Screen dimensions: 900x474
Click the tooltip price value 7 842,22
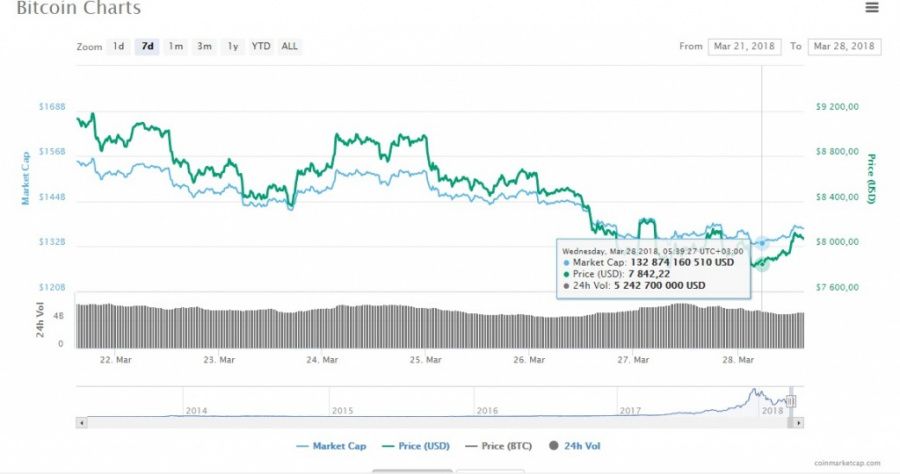click(649, 274)
